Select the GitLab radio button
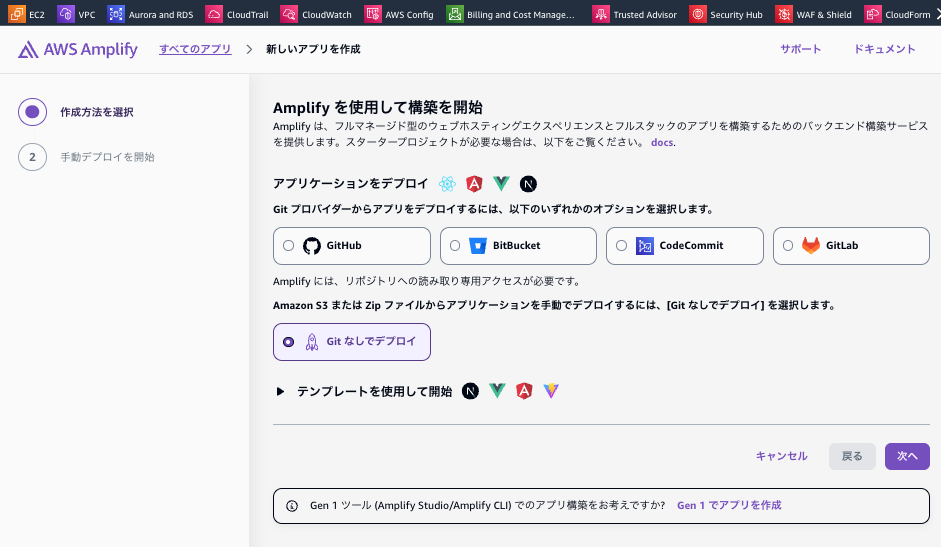Image resolution: width=941 pixels, height=547 pixels. pos(788,246)
